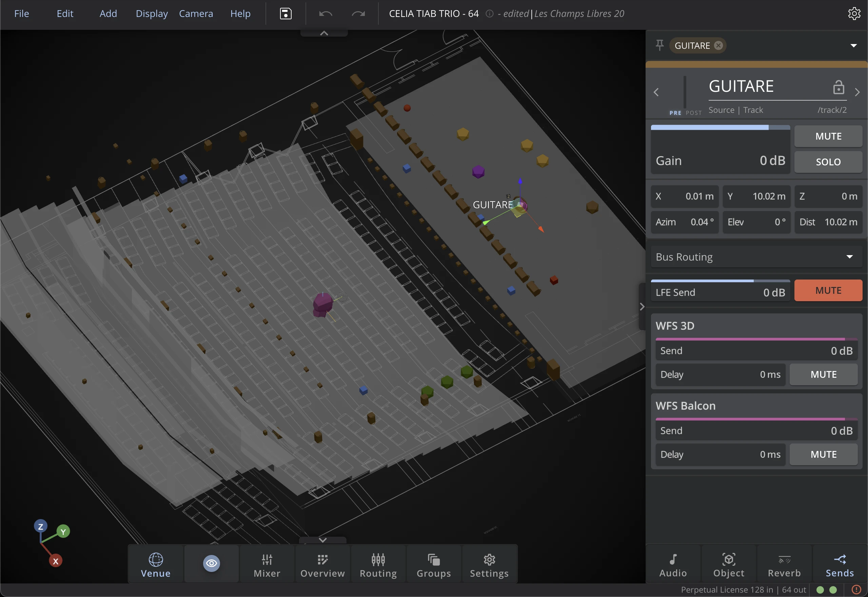The width and height of the screenshot is (868, 597).
Task: Click the Perpetual License status text
Action: [x=743, y=590]
